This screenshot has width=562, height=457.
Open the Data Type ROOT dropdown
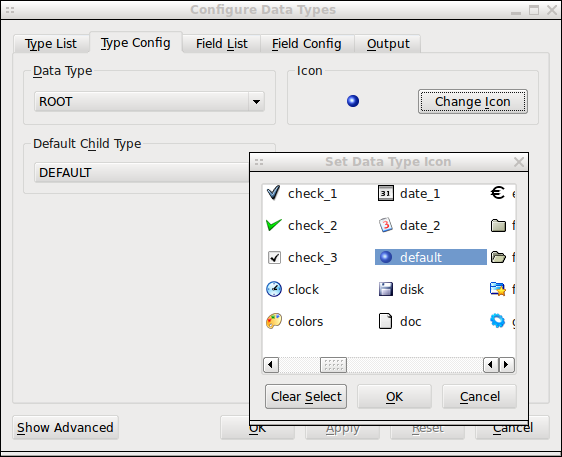tap(149, 102)
